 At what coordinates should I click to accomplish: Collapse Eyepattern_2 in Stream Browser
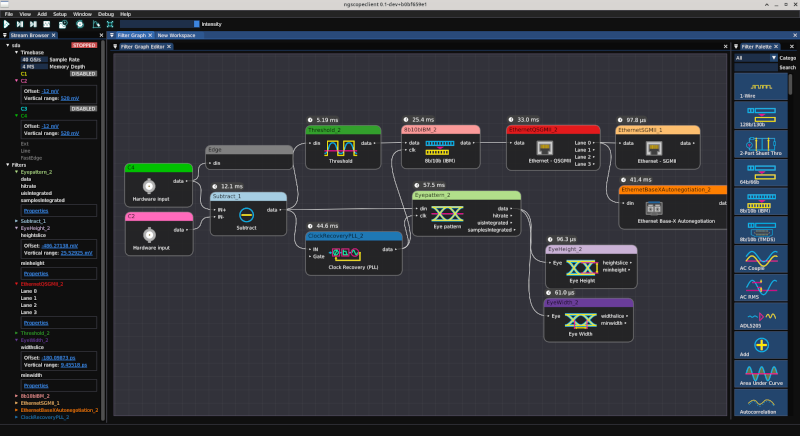click(x=16, y=172)
